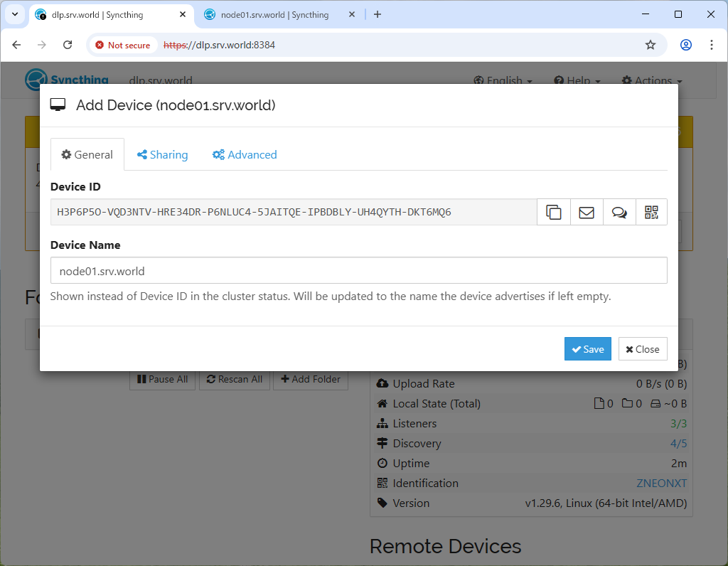Click the Discovery signpost icon
Image resolution: width=728 pixels, height=566 pixels.
click(382, 444)
